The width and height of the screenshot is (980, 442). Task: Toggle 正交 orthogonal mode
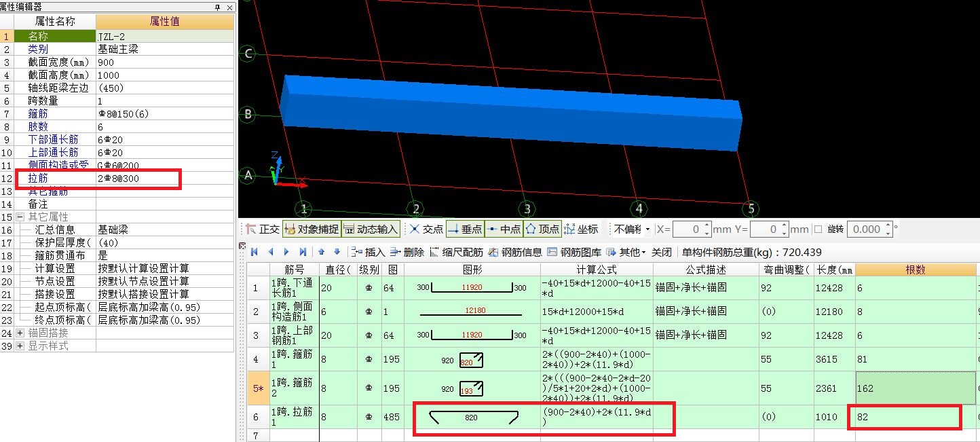click(x=262, y=229)
